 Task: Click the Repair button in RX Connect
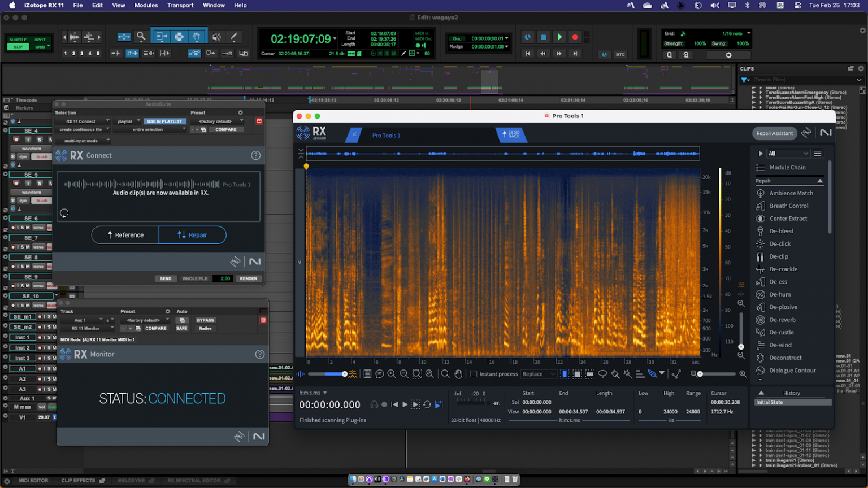tap(193, 235)
